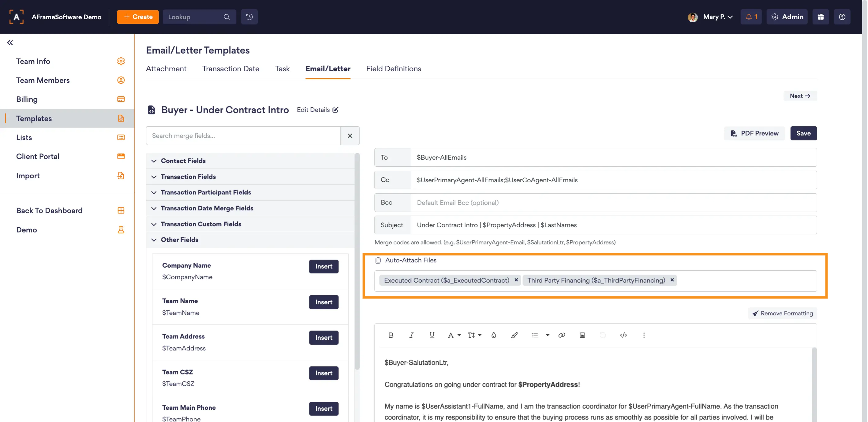Click the help question mark icon
Screen dimensions: 868x422
[842, 17]
